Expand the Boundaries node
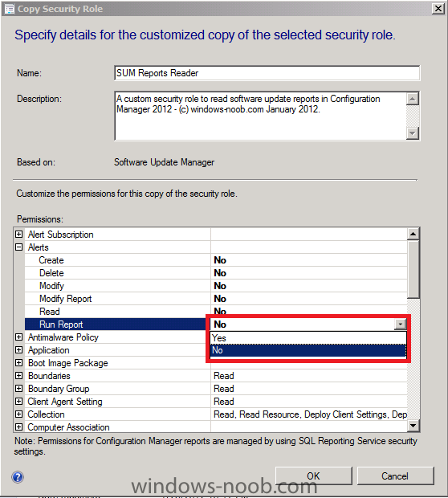The height and width of the screenshot is (498, 448). click(19, 376)
